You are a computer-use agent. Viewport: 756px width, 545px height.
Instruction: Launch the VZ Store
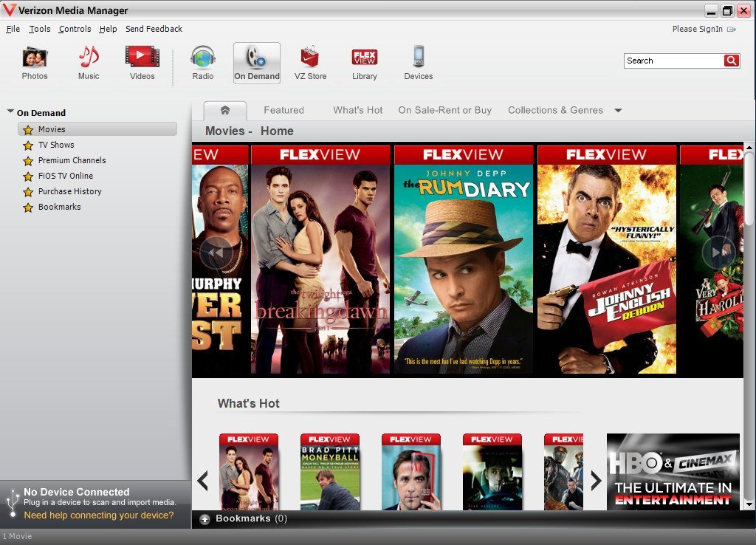(309, 62)
